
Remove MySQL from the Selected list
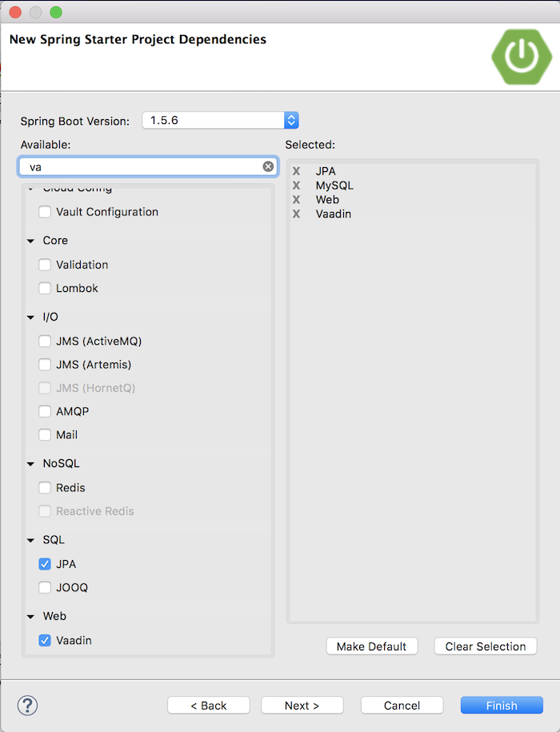[x=296, y=186]
